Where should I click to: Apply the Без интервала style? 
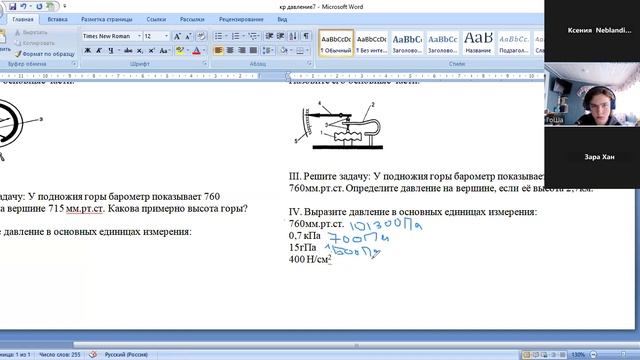click(x=371, y=43)
